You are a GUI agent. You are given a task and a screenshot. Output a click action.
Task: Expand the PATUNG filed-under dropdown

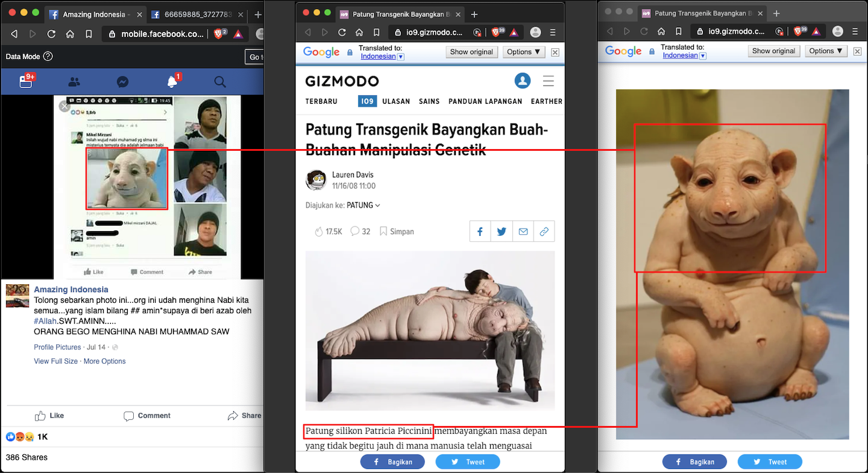(363, 205)
